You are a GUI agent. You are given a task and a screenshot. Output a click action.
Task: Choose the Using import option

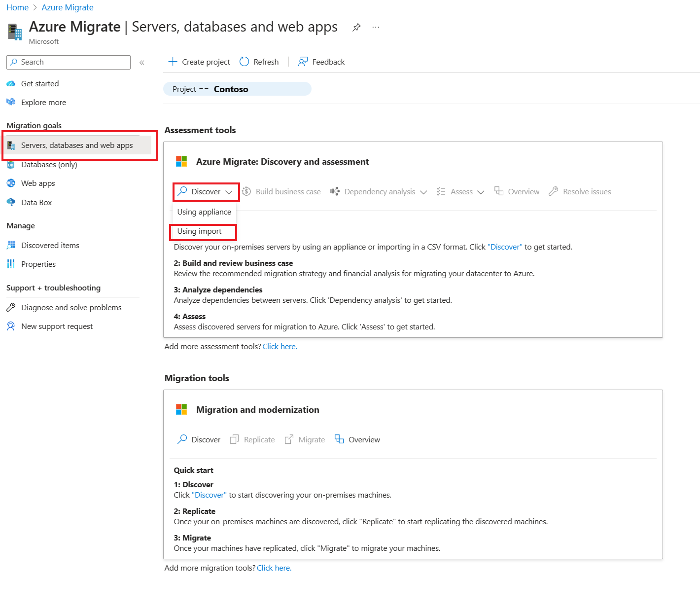tap(200, 231)
